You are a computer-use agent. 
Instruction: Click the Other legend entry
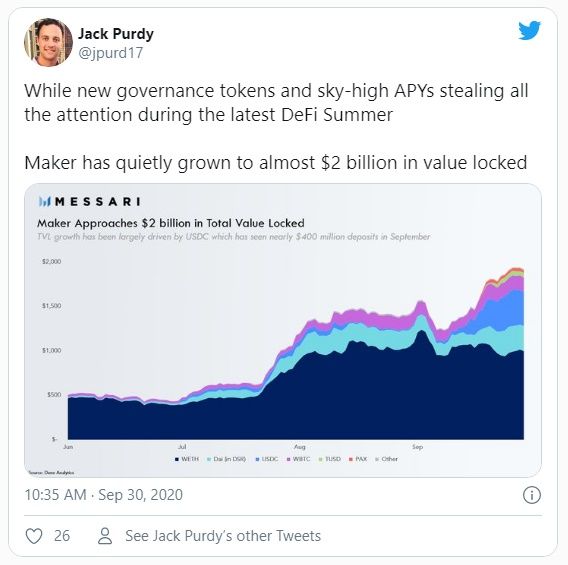(387, 459)
